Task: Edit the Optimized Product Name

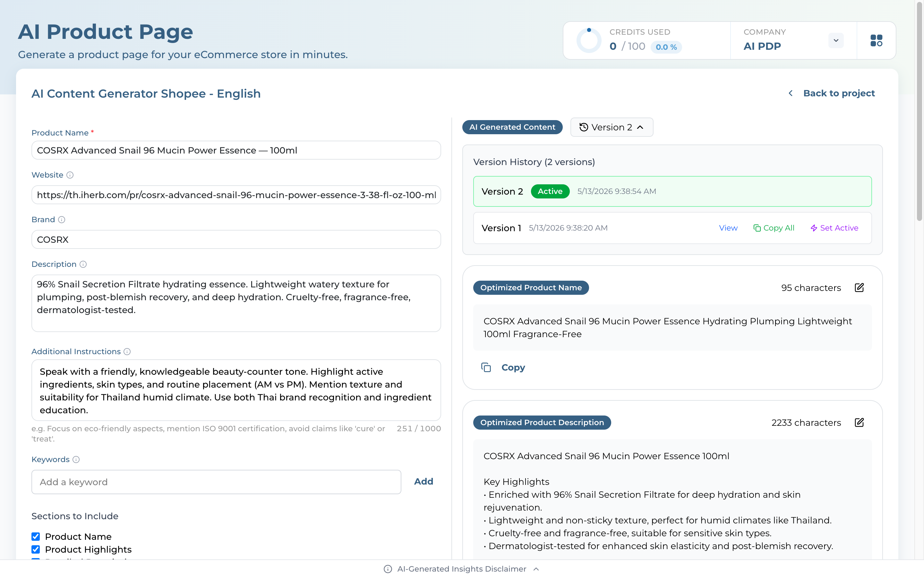Action: (x=859, y=288)
